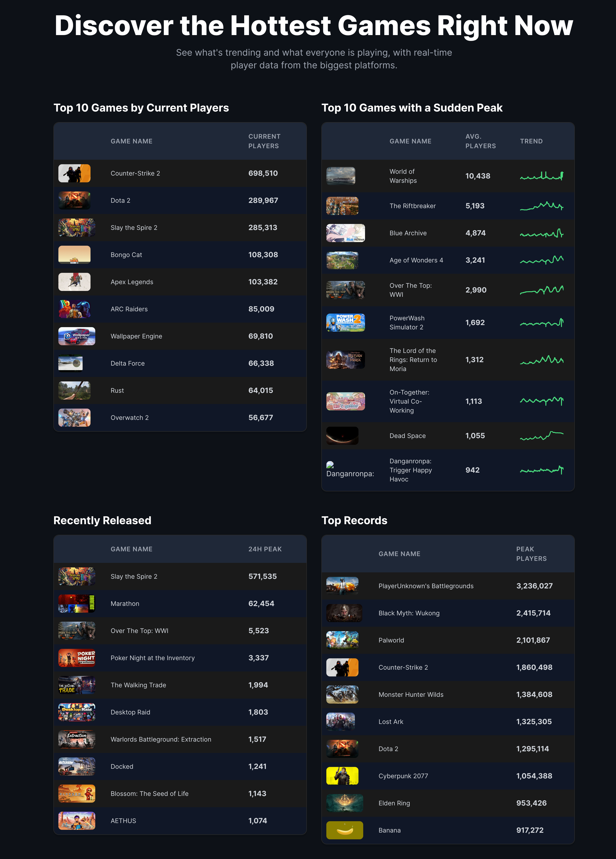This screenshot has width=616, height=859.
Task: Click World of Warships trend sparkline
Action: click(541, 176)
